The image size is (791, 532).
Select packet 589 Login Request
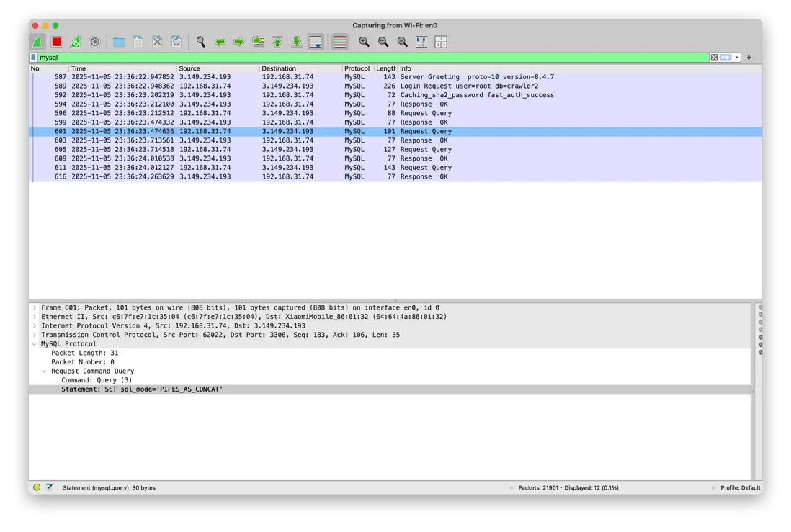[x=395, y=86]
